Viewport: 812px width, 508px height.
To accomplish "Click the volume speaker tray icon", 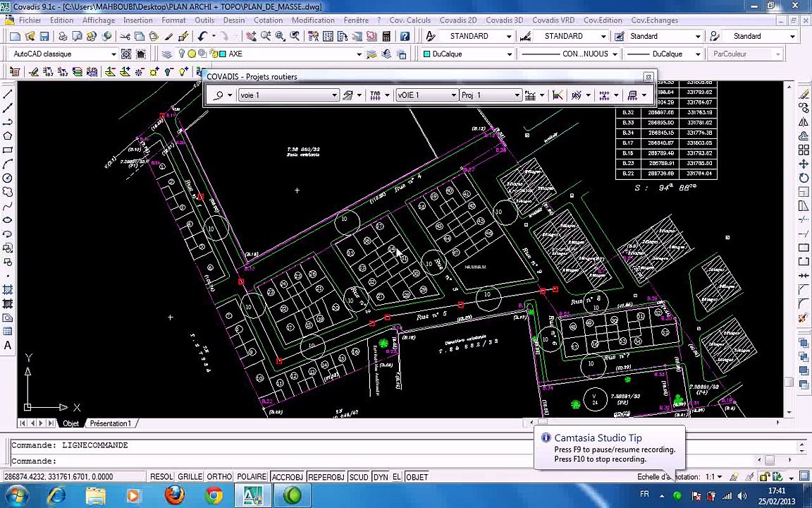I will [743, 495].
